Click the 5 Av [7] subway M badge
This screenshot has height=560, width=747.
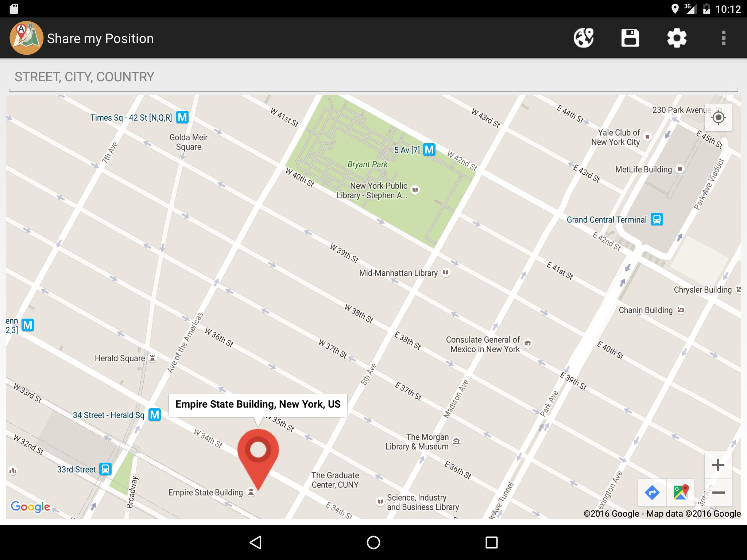(429, 150)
